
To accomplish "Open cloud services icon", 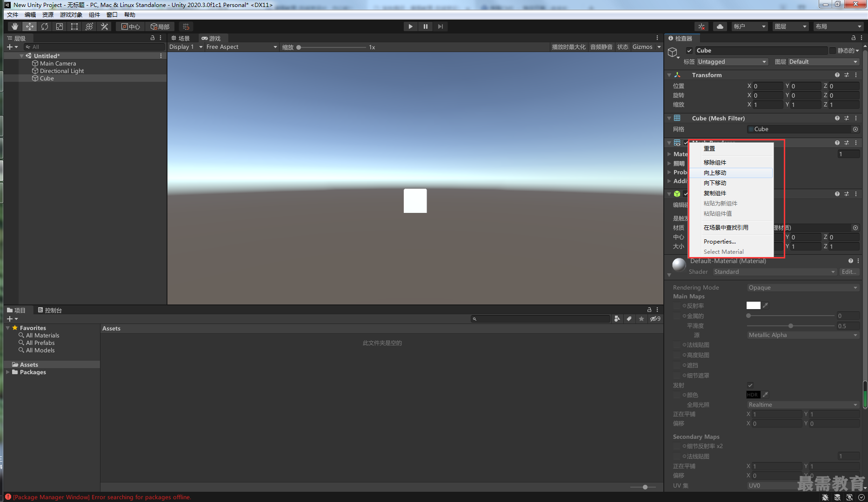I will pyautogui.click(x=720, y=26).
